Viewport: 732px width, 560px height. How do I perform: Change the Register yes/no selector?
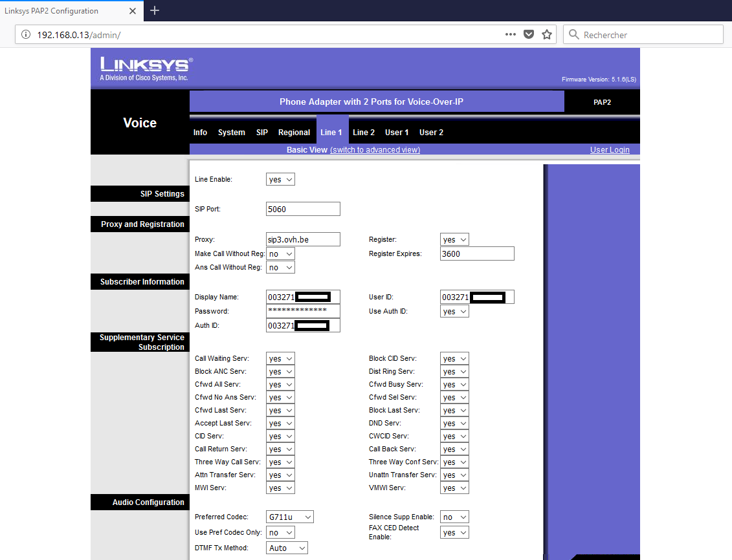click(454, 239)
